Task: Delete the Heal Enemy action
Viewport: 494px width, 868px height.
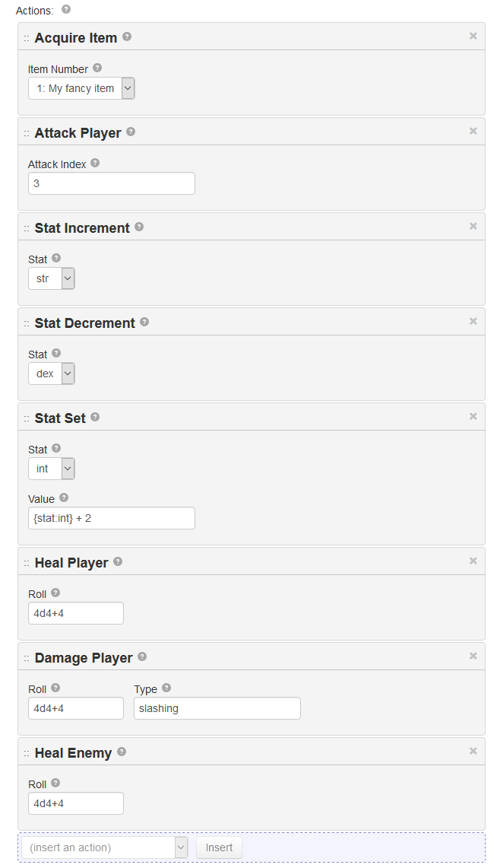Action: (x=473, y=751)
